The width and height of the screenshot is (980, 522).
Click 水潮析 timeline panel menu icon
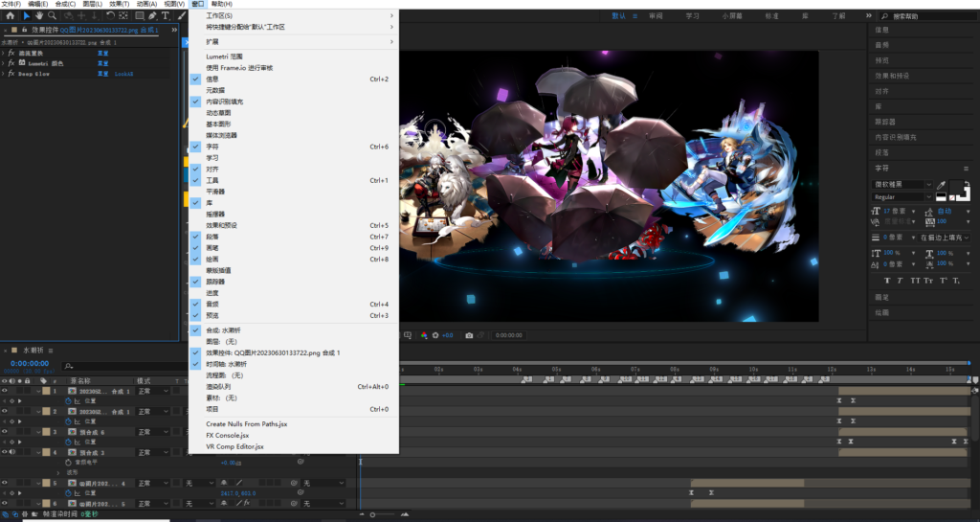51,351
